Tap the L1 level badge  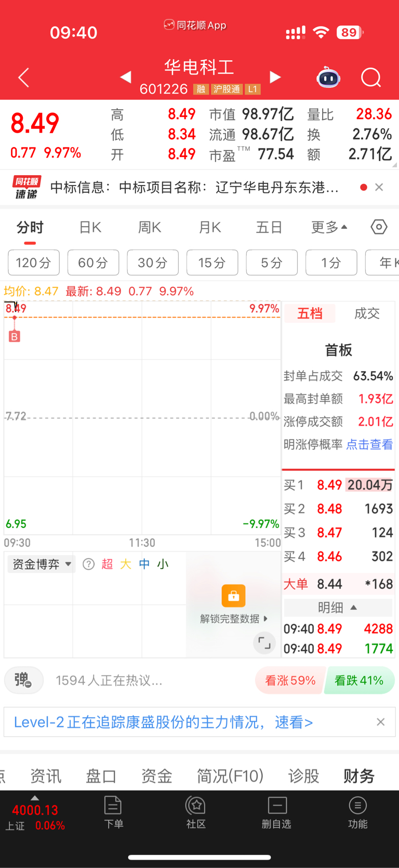coord(252,89)
